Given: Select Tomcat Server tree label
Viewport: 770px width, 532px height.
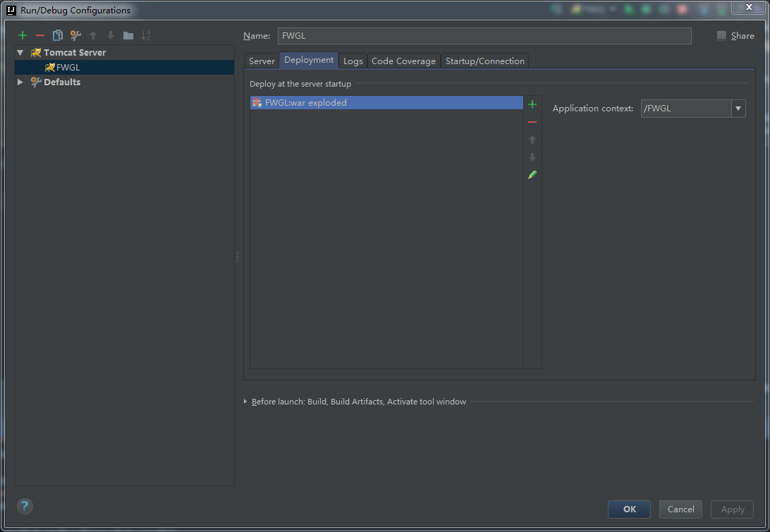Looking at the screenshot, I should (x=75, y=53).
